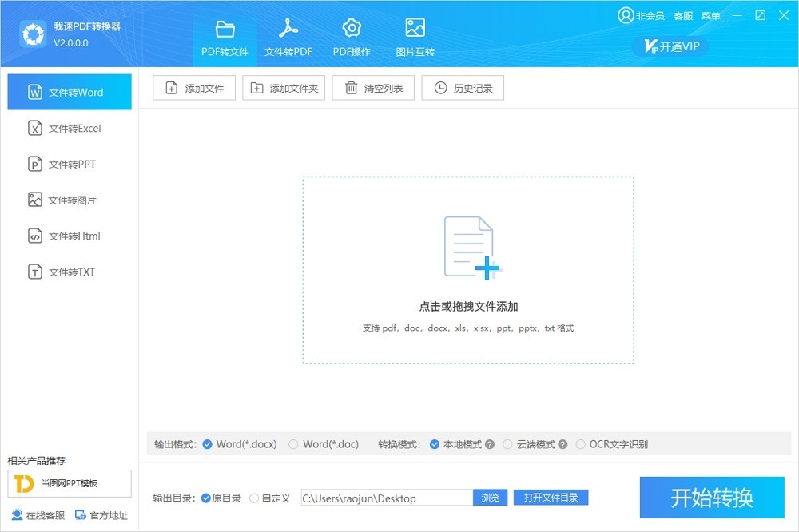
Task: Click the PDF操作 gear icon
Action: pos(352,29)
